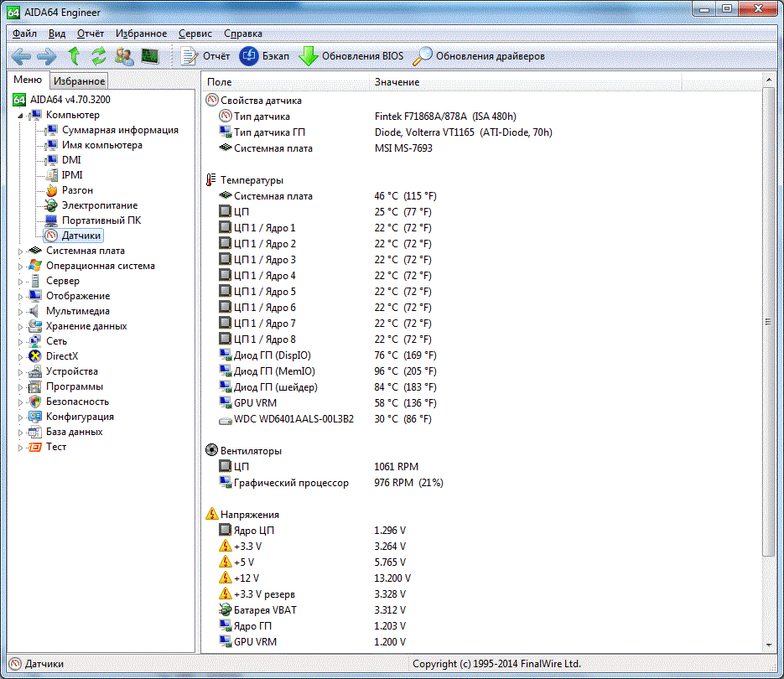
Task: Open the Отчёт menu
Action: [x=90, y=34]
